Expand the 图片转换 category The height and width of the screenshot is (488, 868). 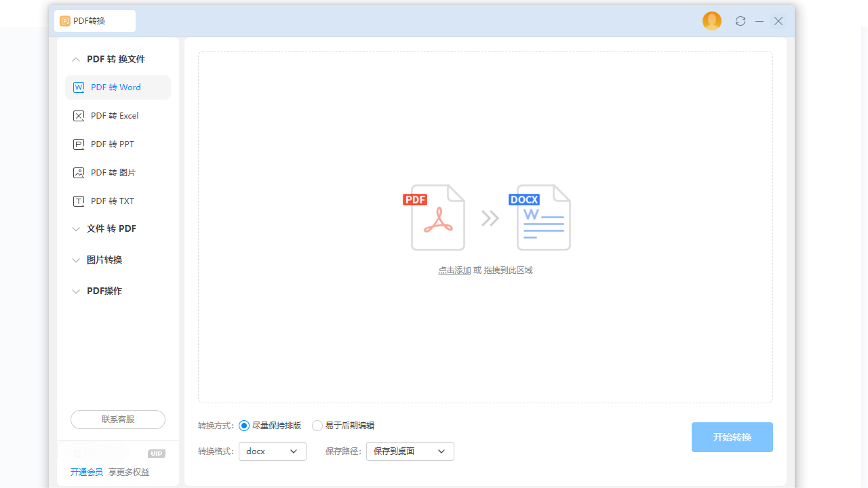point(104,260)
